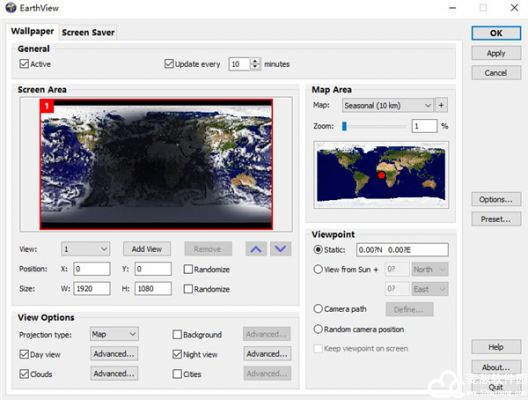Toggle the Night view checkbox
Viewport: 528px width, 400px height.
click(177, 354)
